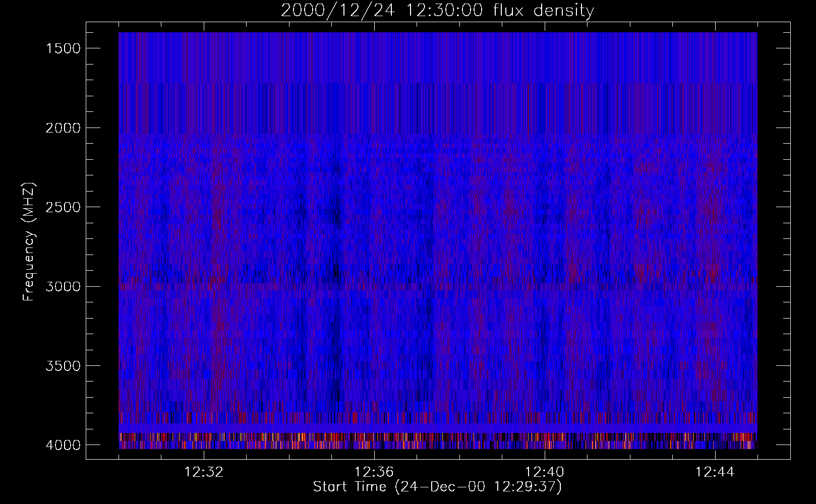This screenshot has width=816, height=504.
Task: Select the 2500 frequency axis label
Action: (63, 207)
